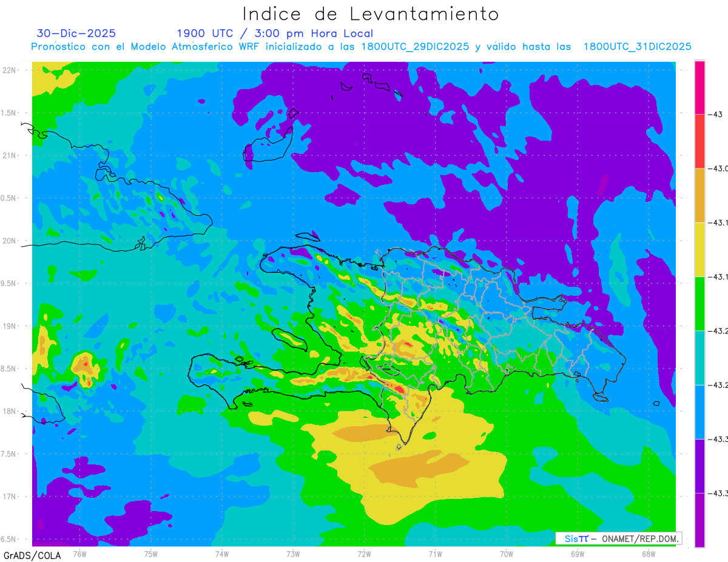This screenshot has width=728, height=562.
Task: Click the "1900 UTC / 3:00 pm Hora Local" time text
Action: 275,33
